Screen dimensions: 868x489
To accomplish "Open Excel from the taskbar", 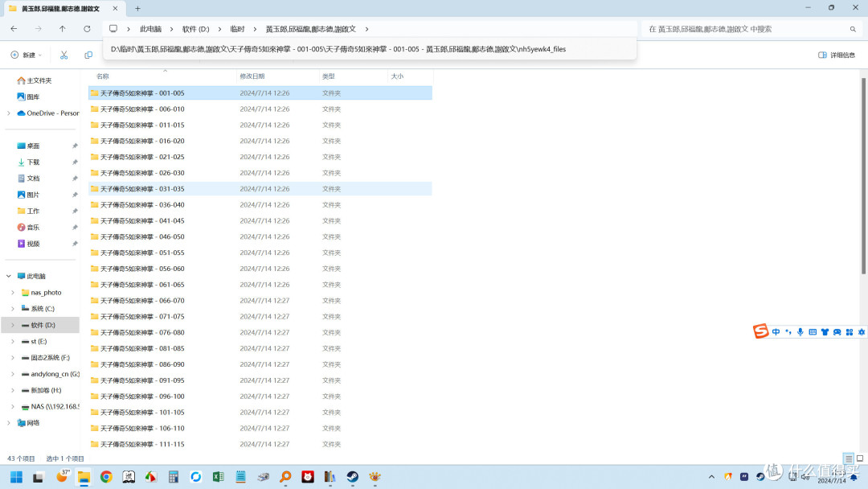I will 218,477.
